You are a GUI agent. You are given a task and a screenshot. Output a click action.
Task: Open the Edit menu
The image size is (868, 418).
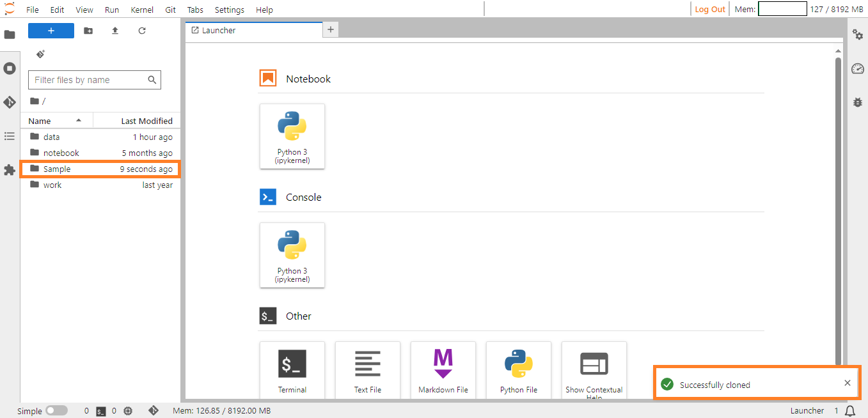(58, 10)
